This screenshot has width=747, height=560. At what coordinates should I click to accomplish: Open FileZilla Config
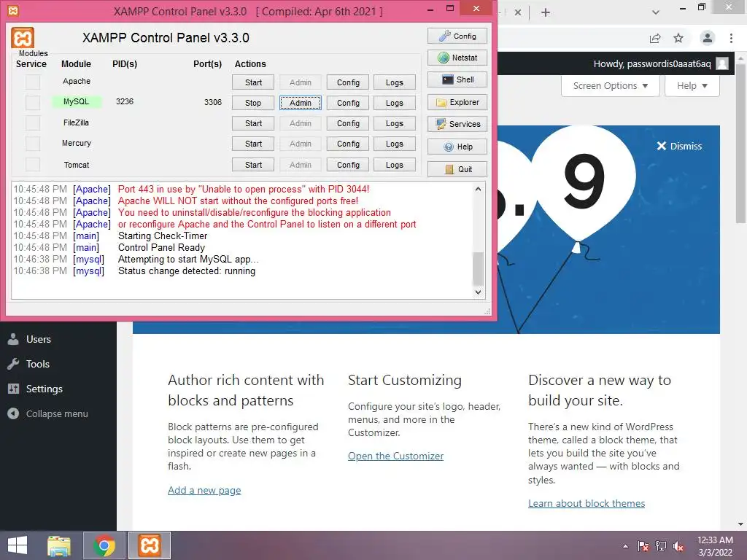pyautogui.click(x=348, y=123)
